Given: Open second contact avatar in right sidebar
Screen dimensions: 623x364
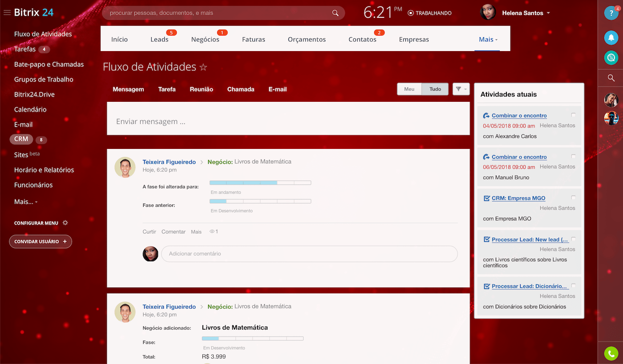Looking at the screenshot, I should 611,118.
